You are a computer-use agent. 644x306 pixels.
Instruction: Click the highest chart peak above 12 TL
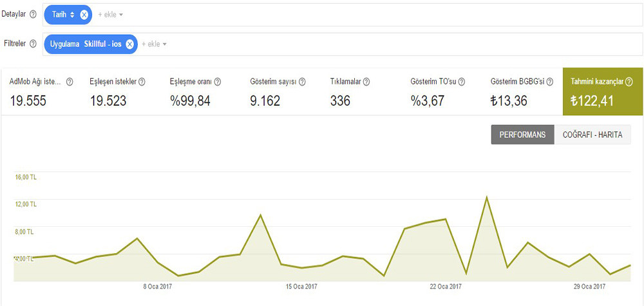click(487, 197)
